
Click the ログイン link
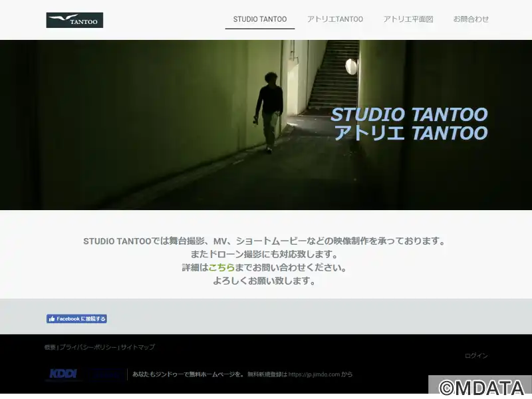(476, 356)
